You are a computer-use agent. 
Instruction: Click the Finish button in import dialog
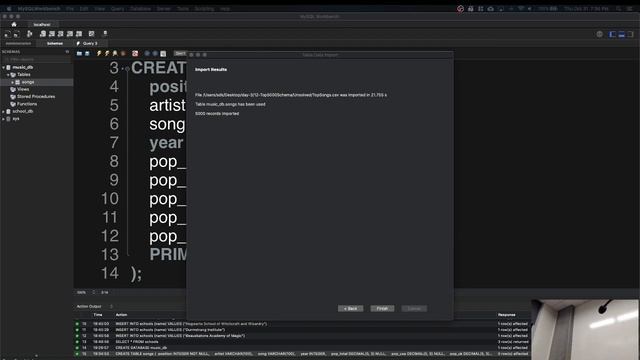click(382, 309)
